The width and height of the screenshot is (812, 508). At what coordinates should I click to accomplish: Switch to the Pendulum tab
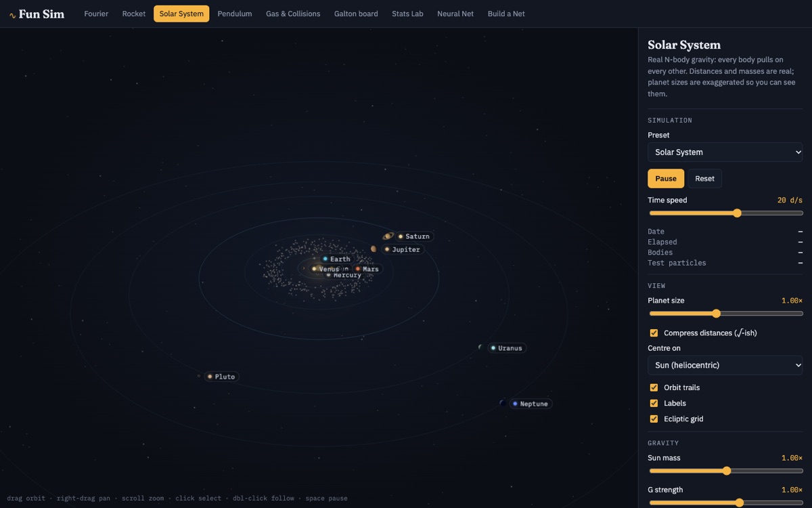coord(235,14)
